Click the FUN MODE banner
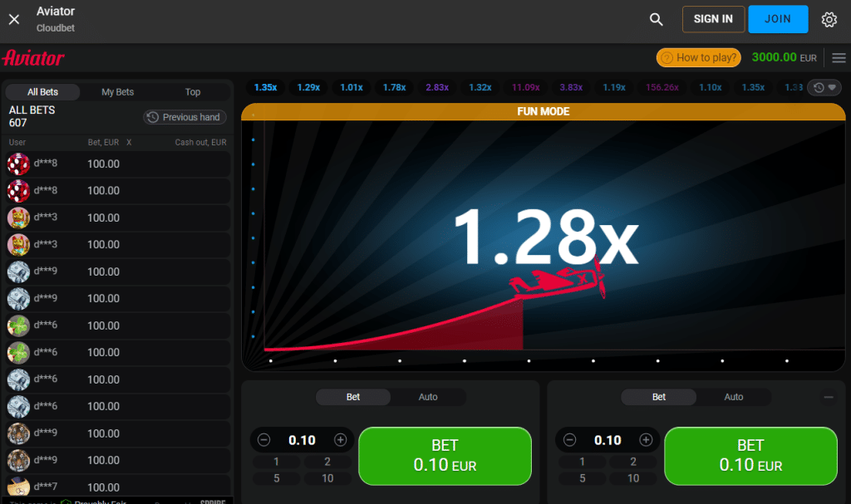This screenshot has height=504, width=851. 544,112
